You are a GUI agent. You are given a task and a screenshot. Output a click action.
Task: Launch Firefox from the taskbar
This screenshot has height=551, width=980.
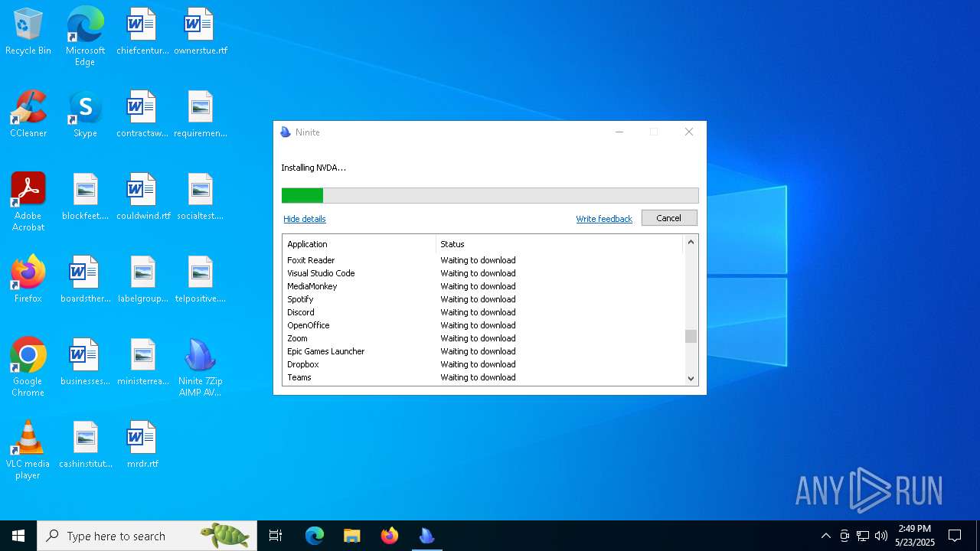(389, 536)
